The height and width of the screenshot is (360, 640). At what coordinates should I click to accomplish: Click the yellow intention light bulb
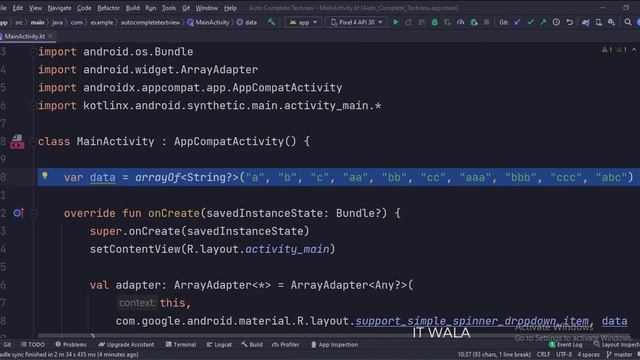(x=45, y=176)
